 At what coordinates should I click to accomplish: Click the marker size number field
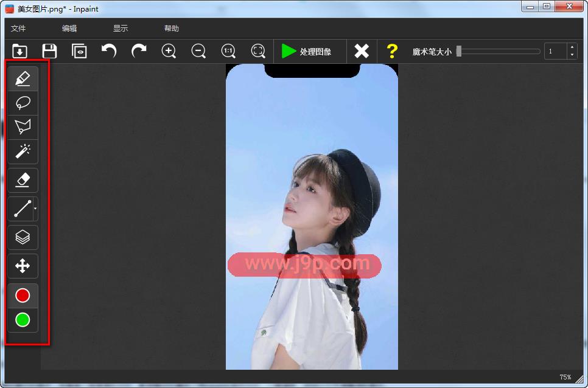[555, 51]
